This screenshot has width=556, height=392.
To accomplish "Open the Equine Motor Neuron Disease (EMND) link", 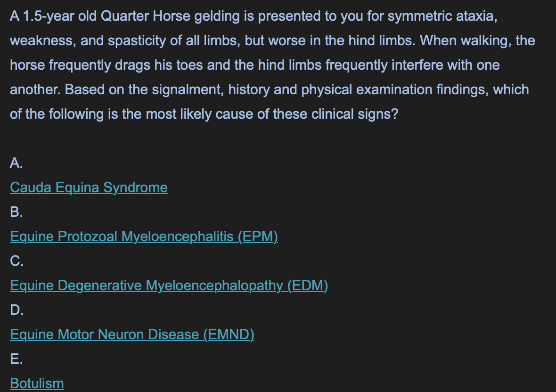I will [132, 334].
